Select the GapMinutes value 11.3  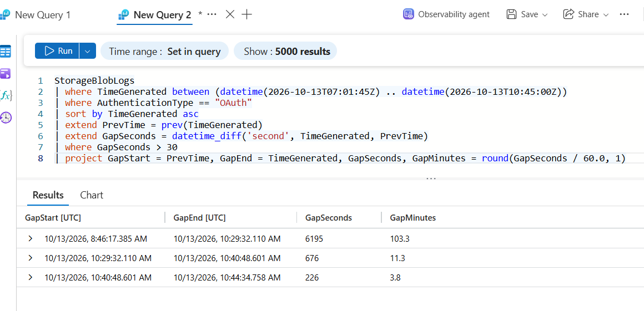tap(398, 258)
